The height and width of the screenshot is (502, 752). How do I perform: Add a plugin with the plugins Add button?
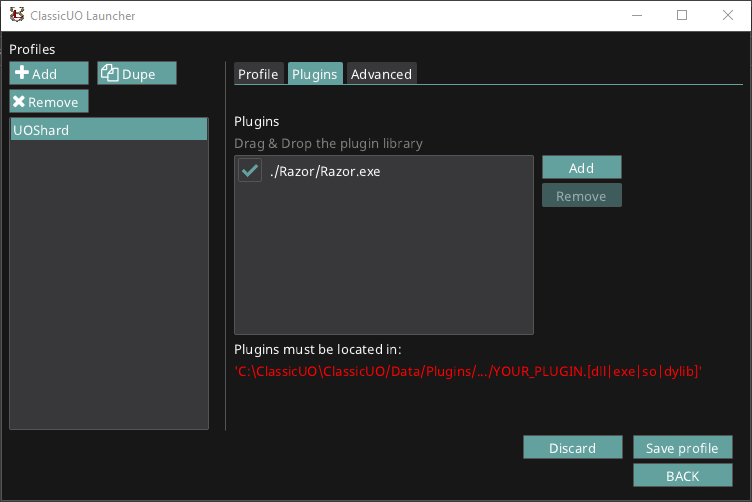click(x=582, y=167)
